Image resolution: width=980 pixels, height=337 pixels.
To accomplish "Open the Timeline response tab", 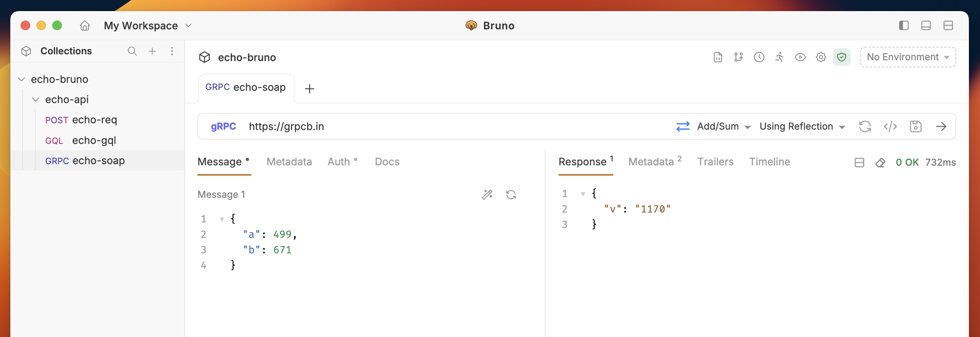I will pos(769,162).
